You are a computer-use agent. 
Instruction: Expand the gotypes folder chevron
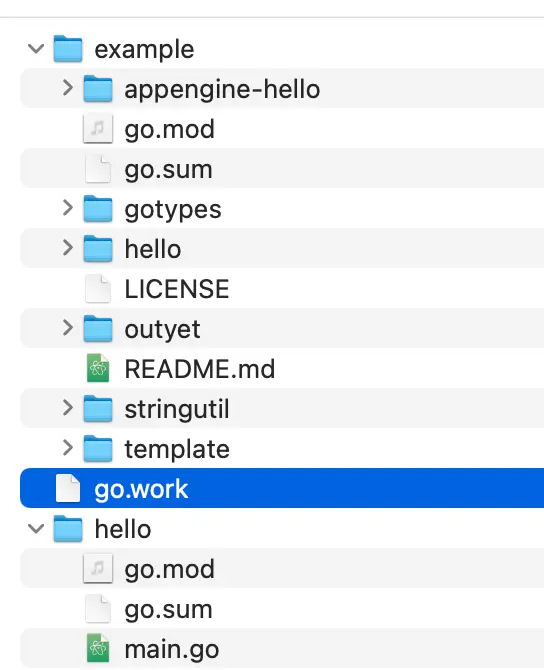(x=68, y=208)
